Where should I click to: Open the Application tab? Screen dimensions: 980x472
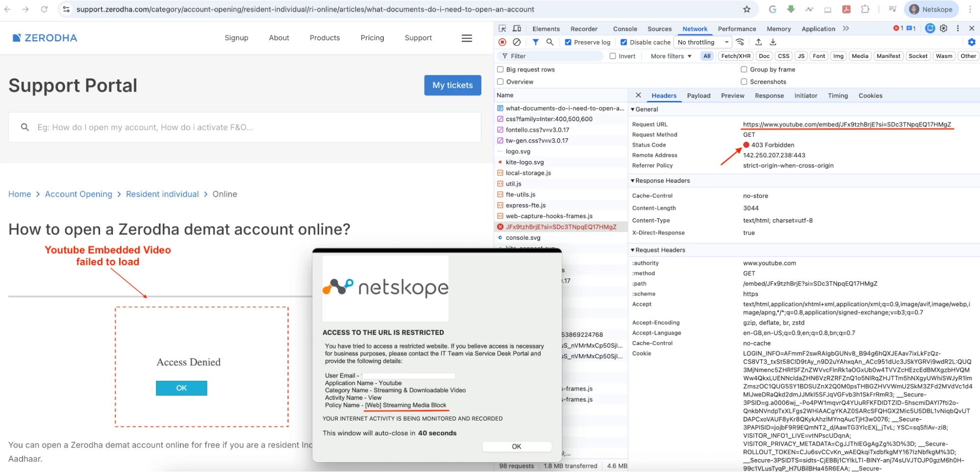click(x=818, y=29)
